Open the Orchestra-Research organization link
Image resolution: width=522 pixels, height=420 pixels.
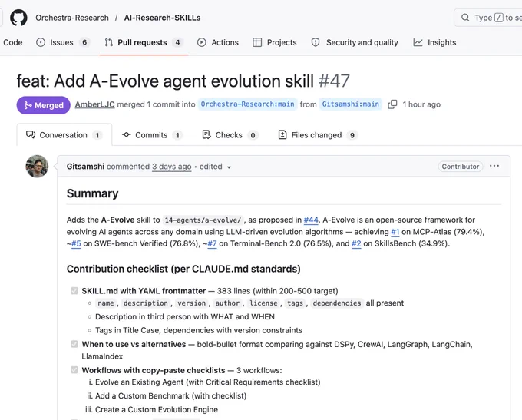point(72,18)
